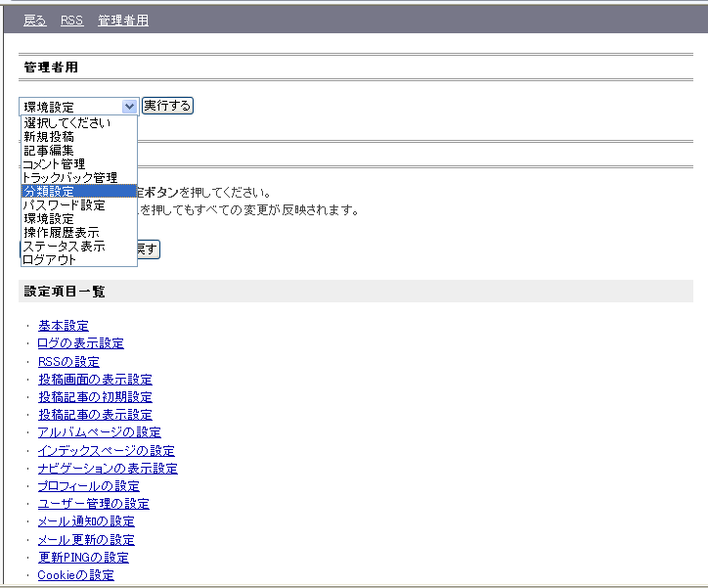The height and width of the screenshot is (588, 708).
Task: Select highlighted 分類設定 option
Action: click(49, 192)
